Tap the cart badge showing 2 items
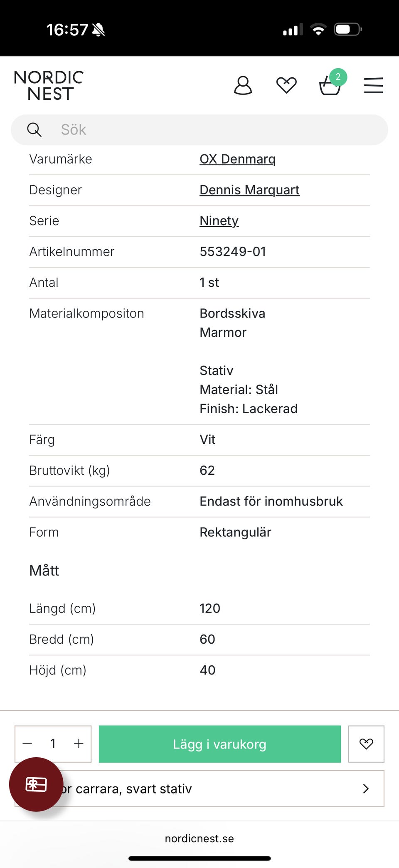The image size is (399, 868). click(338, 77)
